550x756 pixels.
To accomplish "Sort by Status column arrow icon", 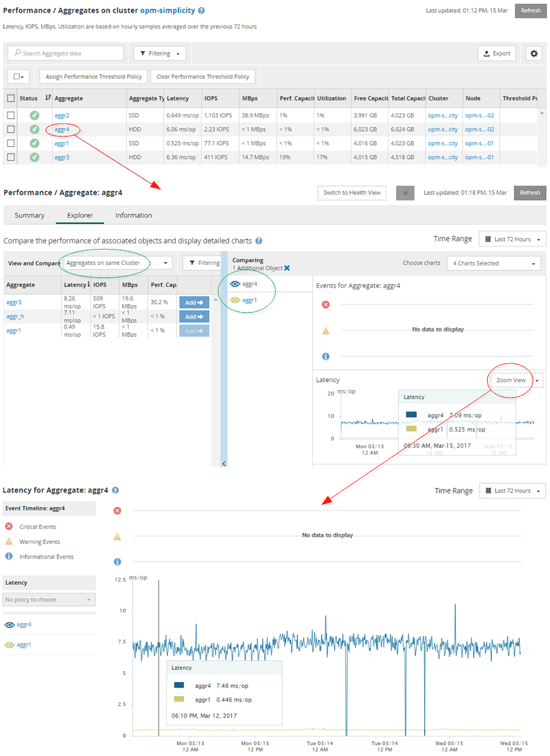I will tap(48, 98).
